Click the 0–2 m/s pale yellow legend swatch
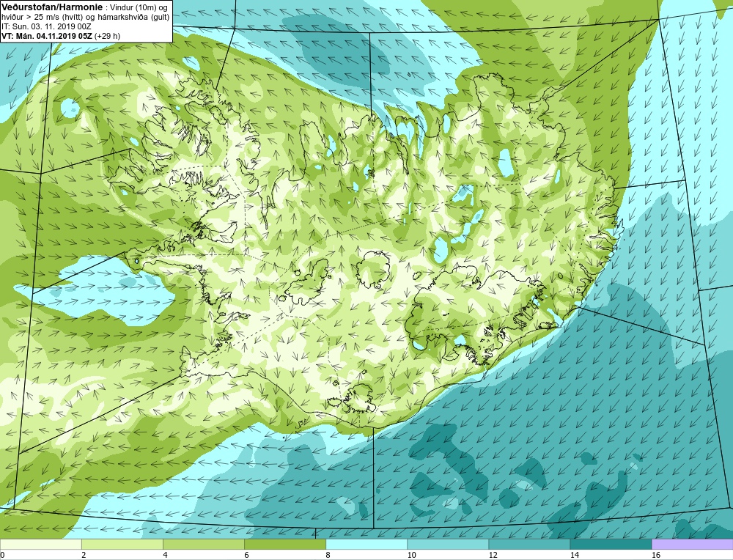Screen dimensions: 733x560 [x=40, y=544]
